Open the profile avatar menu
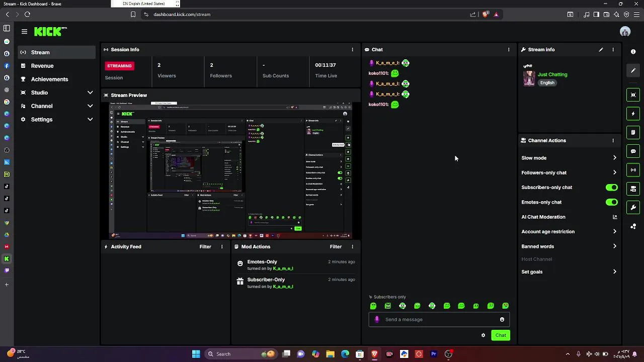The image size is (644, 362). coord(625,32)
